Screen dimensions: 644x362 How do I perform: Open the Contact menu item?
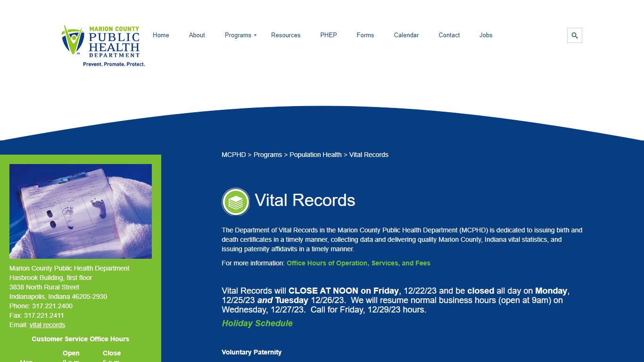click(449, 35)
